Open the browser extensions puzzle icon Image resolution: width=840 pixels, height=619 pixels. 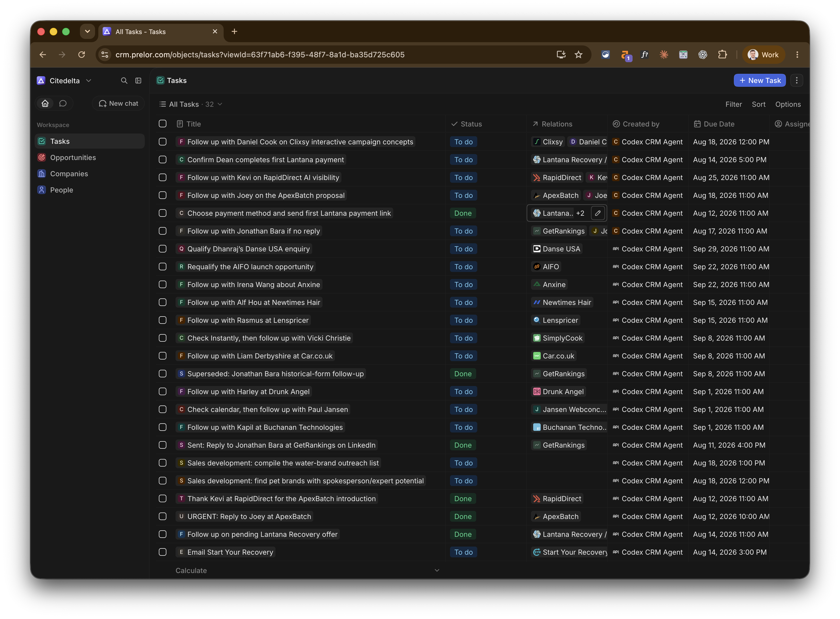(723, 55)
